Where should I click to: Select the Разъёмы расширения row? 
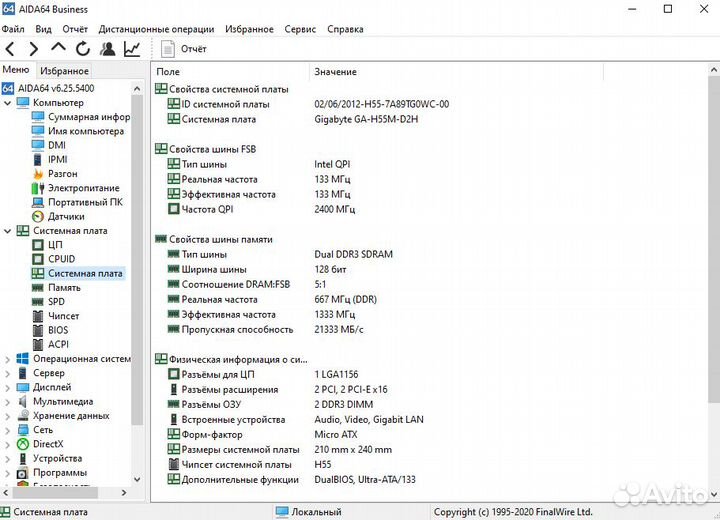[x=277, y=390]
